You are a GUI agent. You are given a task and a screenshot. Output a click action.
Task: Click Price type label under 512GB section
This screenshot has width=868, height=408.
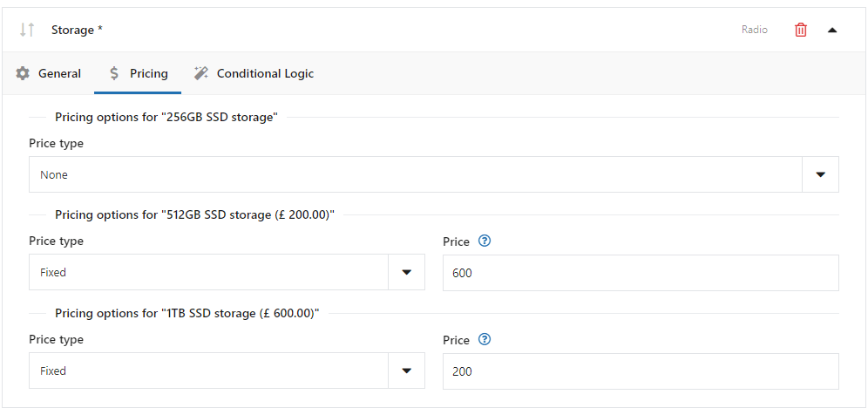(56, 241)
